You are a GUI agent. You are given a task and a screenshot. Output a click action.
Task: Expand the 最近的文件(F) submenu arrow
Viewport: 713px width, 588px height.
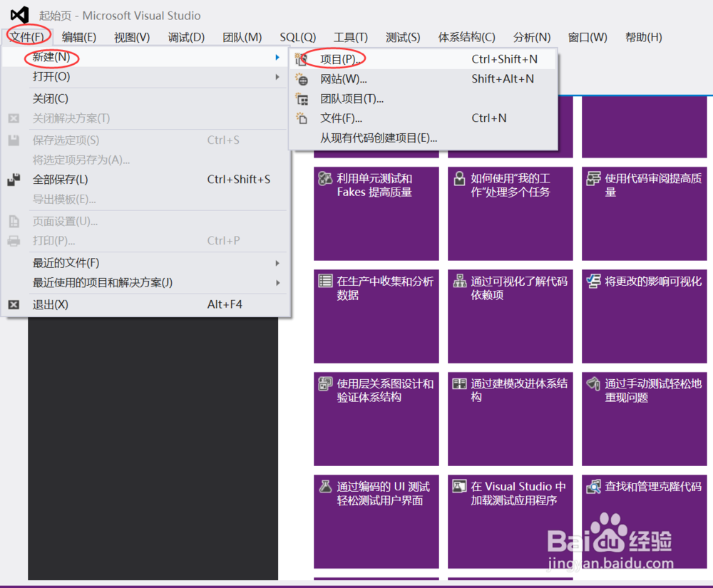[x=277, y=263]
